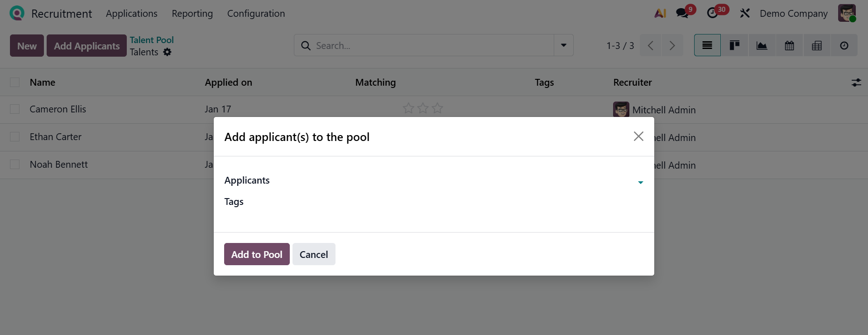This screenshot has height=335, width=868.
Task: Tick the Cameron Ellis row checkbox
Action: tap(15, 109)
